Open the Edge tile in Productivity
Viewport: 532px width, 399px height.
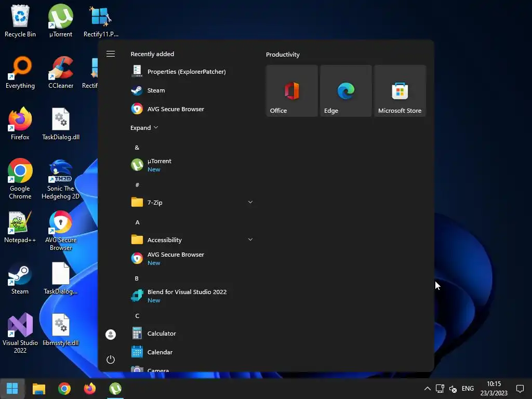click(345, 91)
